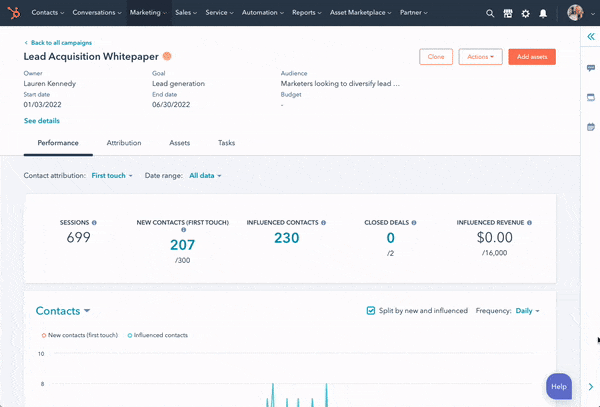Click the HubSpot sprocket logo
Image resolution: width=600 pixels, height=407 pixels.
[x=12, y=13]
